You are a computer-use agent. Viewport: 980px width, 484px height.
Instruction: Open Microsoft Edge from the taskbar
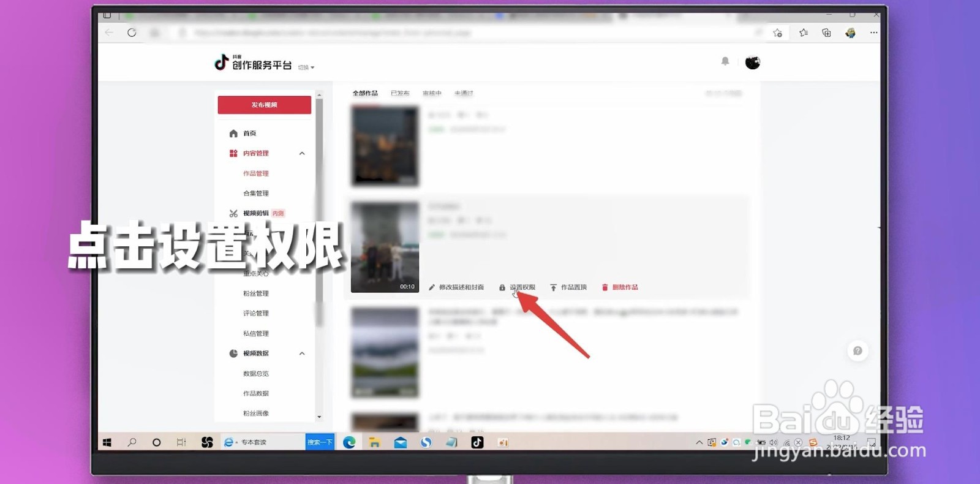coord(349,442)
